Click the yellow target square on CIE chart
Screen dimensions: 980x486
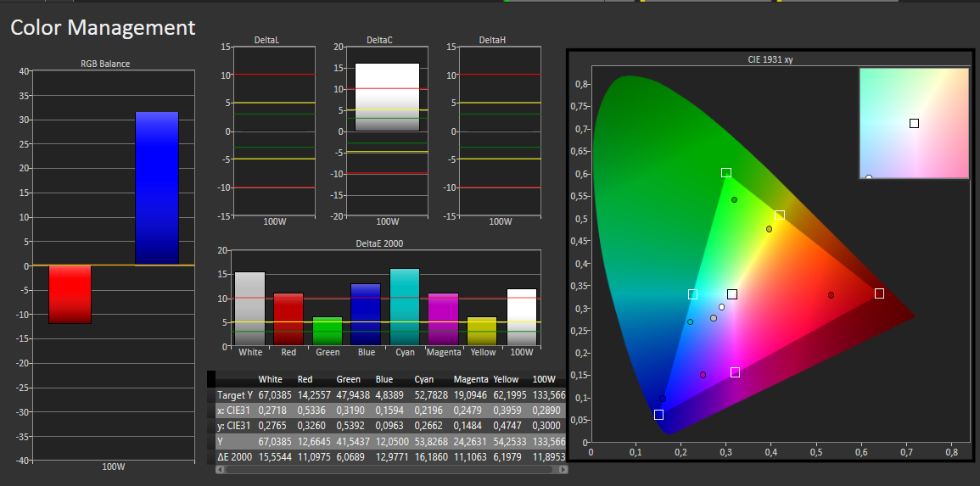pos(780,215)
